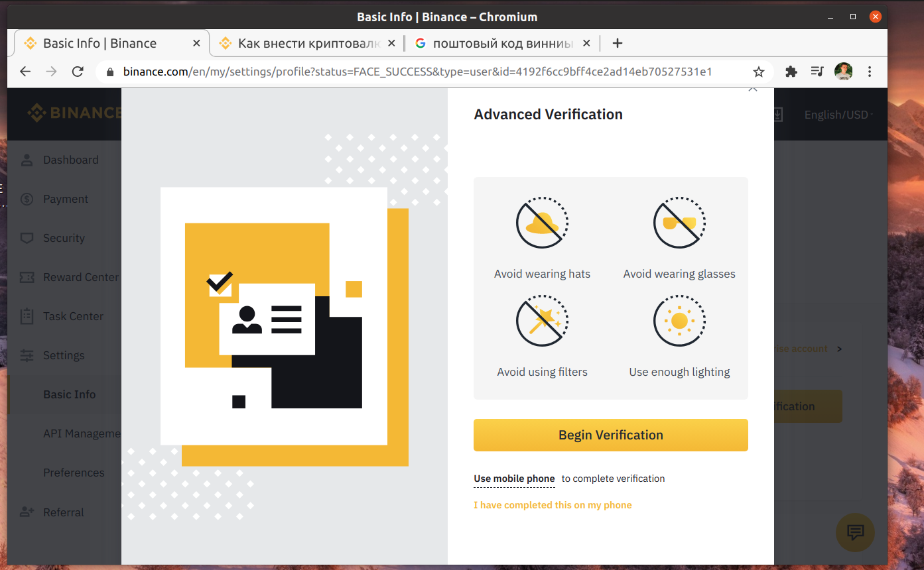Click the Payment dollar icon
924x570 pixels.
coord(27,199)
